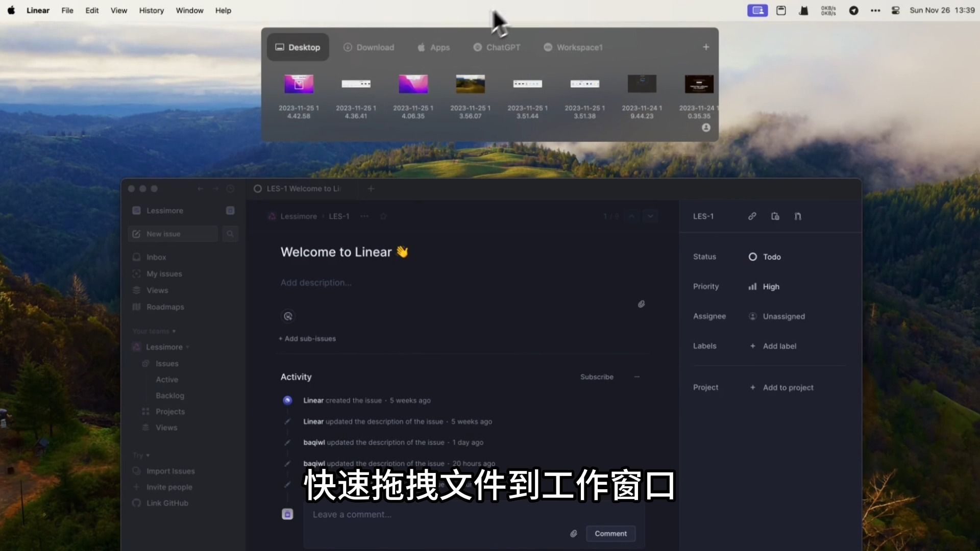Click the clock/cycle icon in issue body
The width and height of the screenshot is (980, 551).
[x=287, y=316]
